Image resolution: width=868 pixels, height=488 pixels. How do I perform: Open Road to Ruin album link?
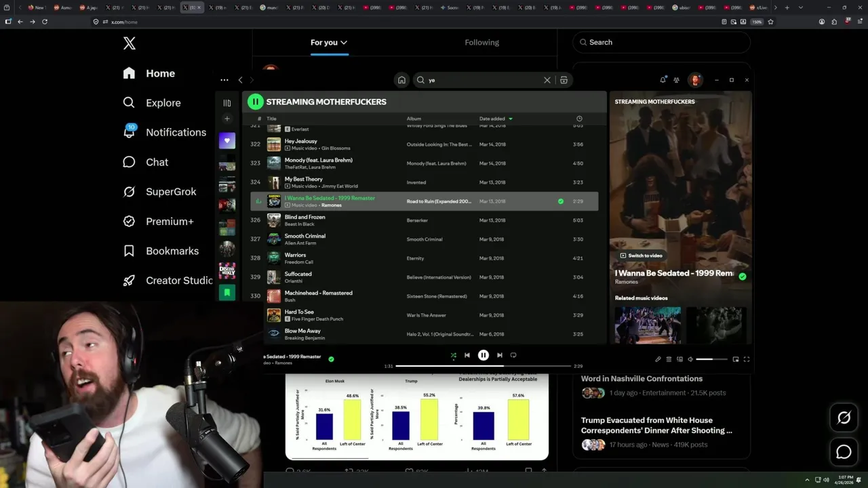pyautogui.click(x=439, y=201)
